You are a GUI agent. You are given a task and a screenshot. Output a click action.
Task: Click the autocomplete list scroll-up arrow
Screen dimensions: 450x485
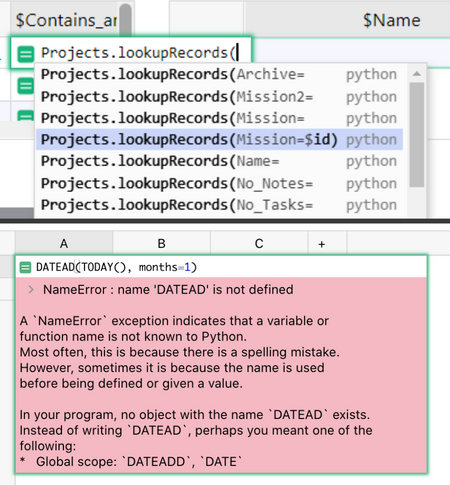(x=417, y=74)
